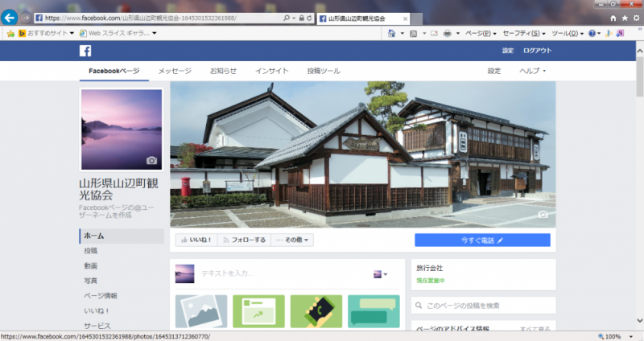The height and width of the screenshot is (341, 644).
Task: Click the camera icon on the profile picture
Action: pyautogui.click(x=152, y=161)
